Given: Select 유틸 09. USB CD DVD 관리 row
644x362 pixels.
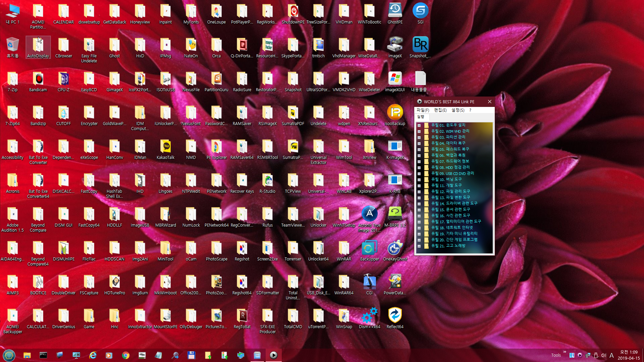Looking at the screenshot, I should click(x=452, y=173).
